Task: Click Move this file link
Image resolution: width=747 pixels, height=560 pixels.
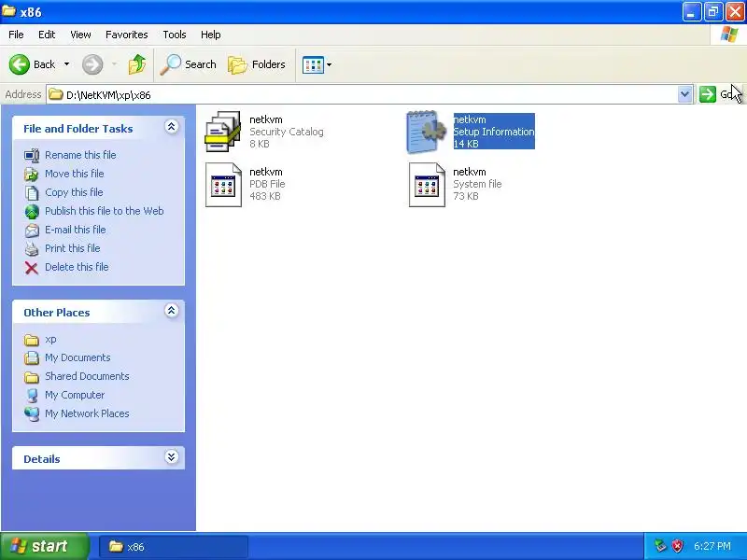Action: [75, 174]
